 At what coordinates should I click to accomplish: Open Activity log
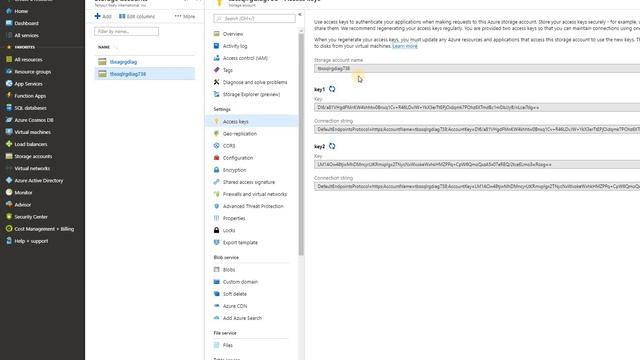coord(235,46)
